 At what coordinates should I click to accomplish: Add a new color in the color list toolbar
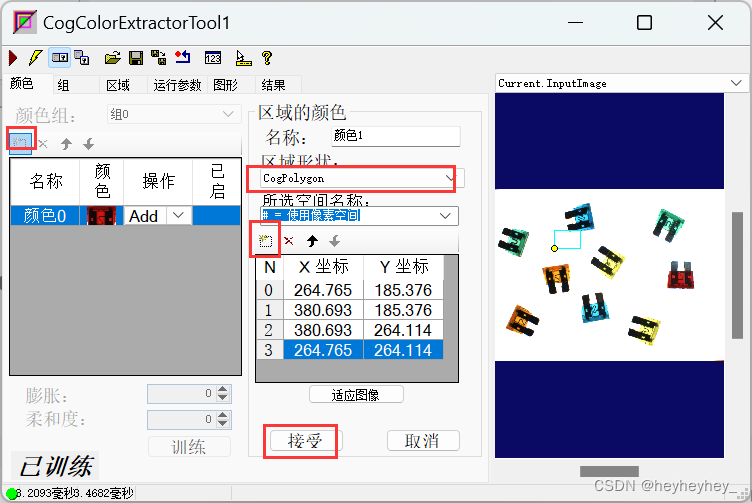[x=20, y=142]
